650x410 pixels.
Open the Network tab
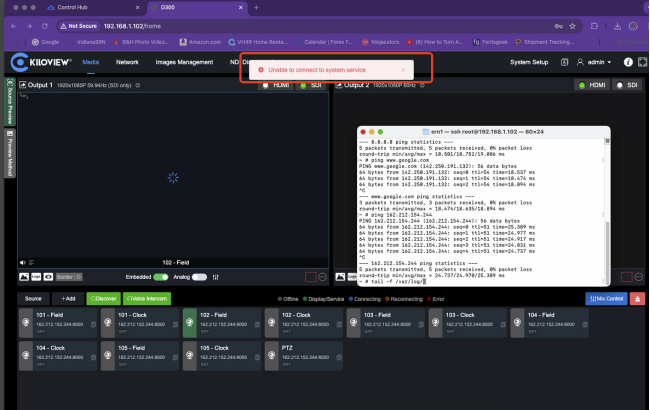tap(127, 62)
